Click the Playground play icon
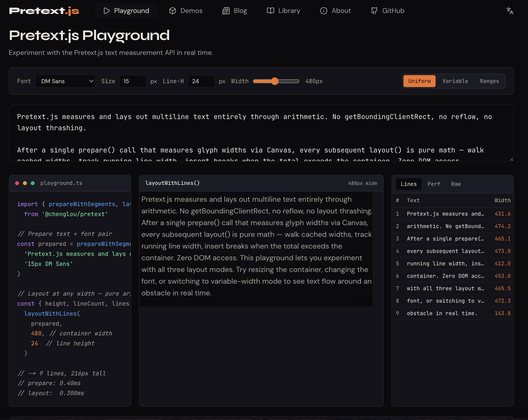The height and width of the screenshot is (420, 528). tap(107, 11)
